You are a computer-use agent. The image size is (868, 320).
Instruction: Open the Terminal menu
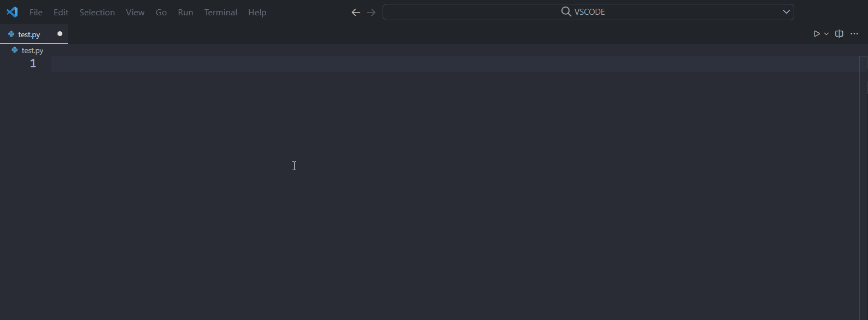coord(220,12)
